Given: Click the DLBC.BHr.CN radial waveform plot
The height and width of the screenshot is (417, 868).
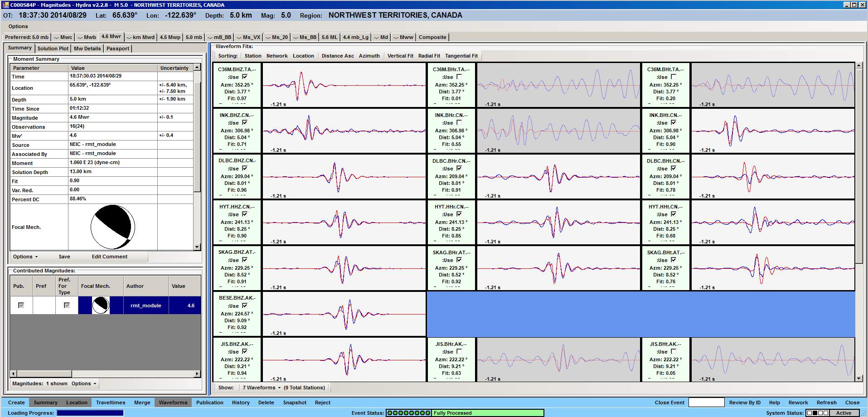Looking at the screenshot, I should tap(558, 177).
